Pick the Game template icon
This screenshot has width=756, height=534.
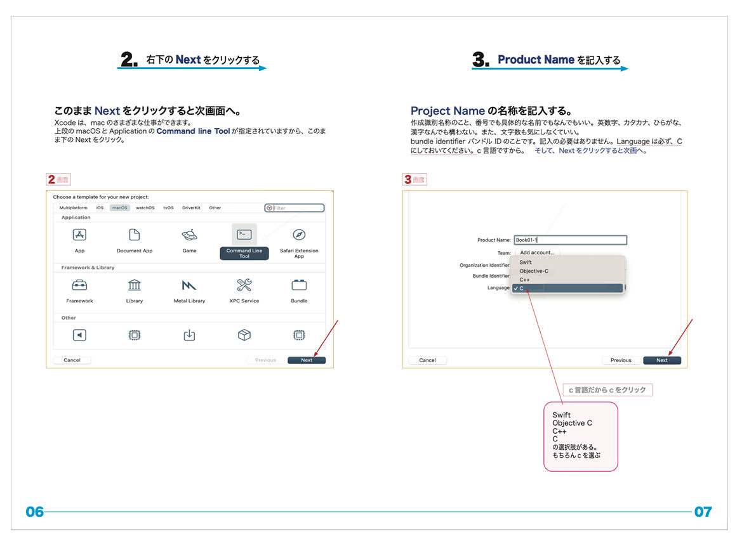pos(189,235)
